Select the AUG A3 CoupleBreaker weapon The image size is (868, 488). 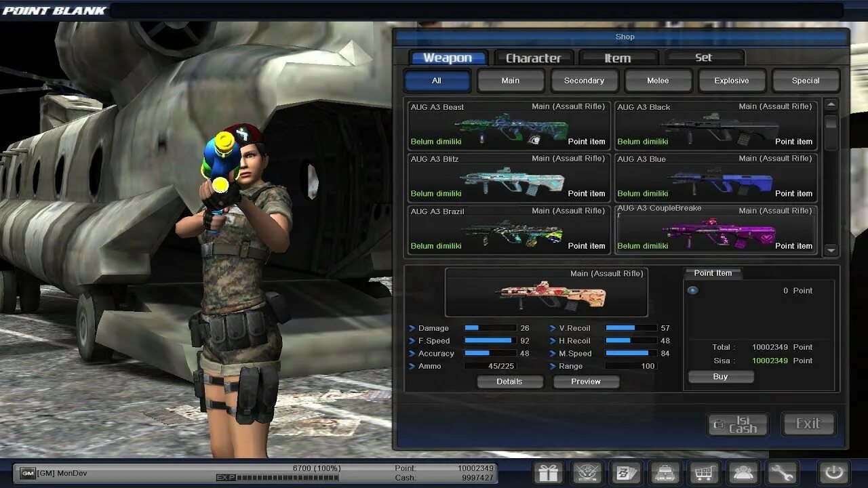[x=715, y=229]
